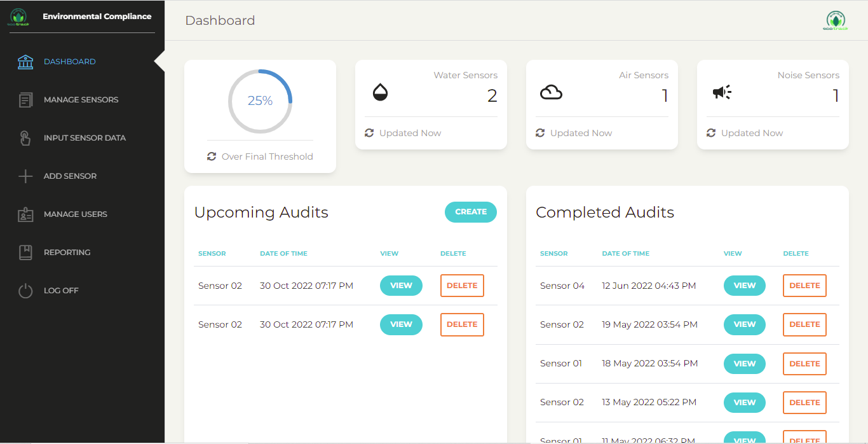Image resolution: width=868 pixels, height=444 pixels.
Task: Click the Manage Sensors document icon
Action: [x=25, y=100]
